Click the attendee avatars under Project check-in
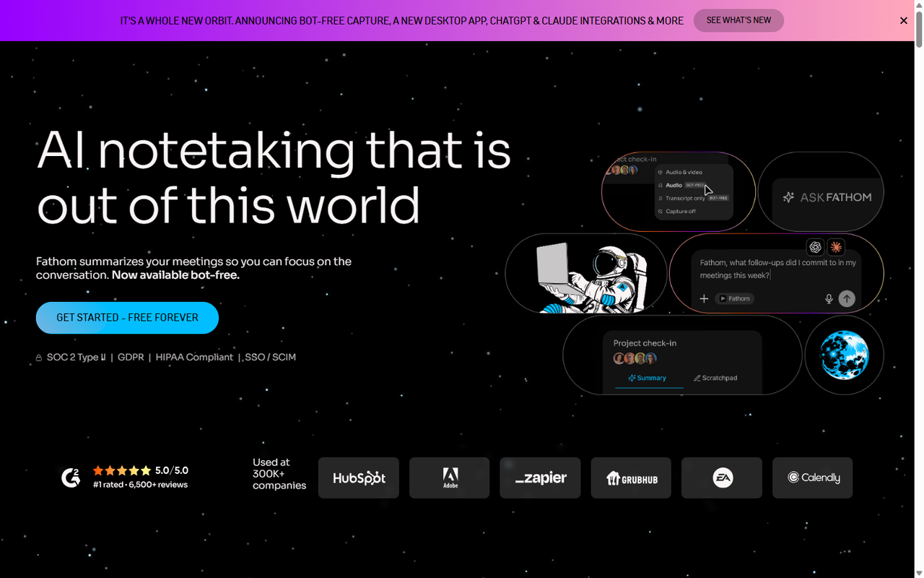The height and width of the screenshot is (578, 924). (635, 358)
